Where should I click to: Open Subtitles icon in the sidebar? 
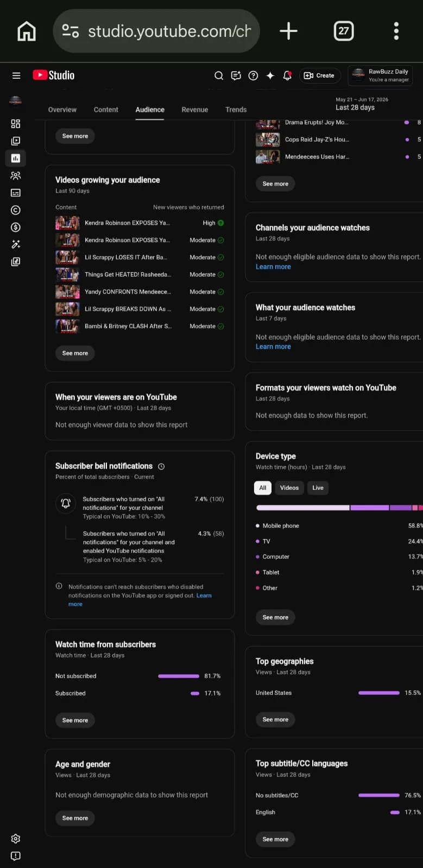[16, 193]
